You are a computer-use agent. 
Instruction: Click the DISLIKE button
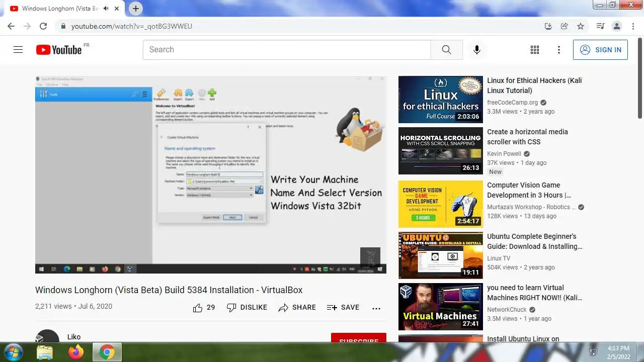click(x=247, y=308)
